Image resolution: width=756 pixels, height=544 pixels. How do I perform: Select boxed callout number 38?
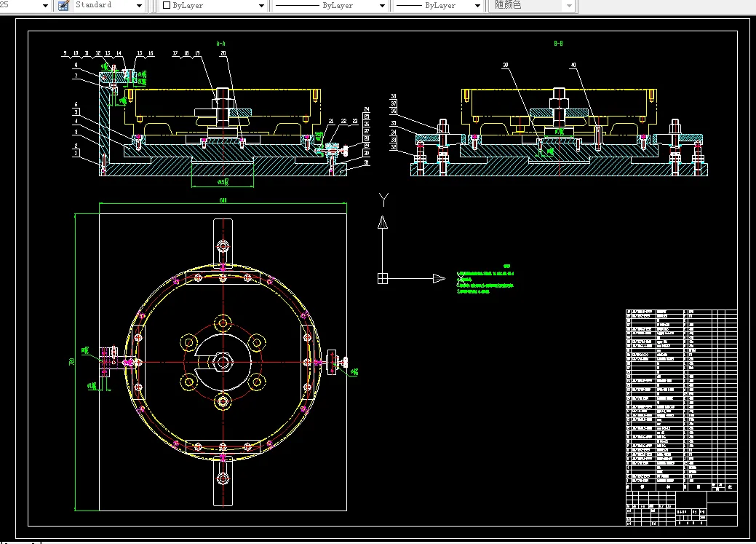(394, 97)
